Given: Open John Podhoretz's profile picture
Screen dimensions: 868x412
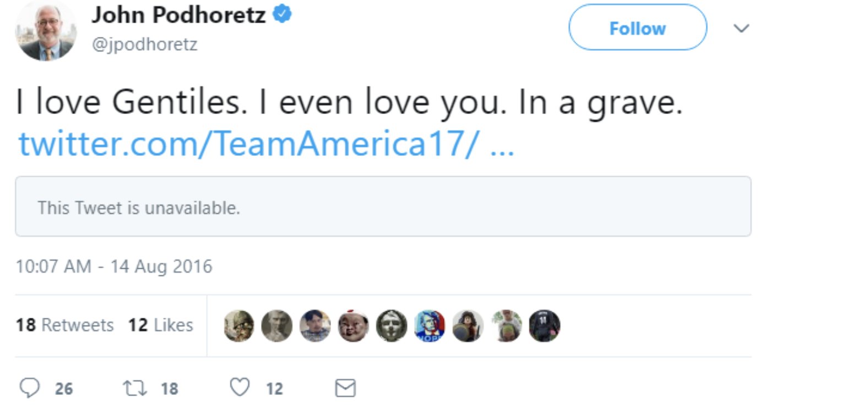Looking at the screenshot, I should pyautogui.click(x=46, y=31).
